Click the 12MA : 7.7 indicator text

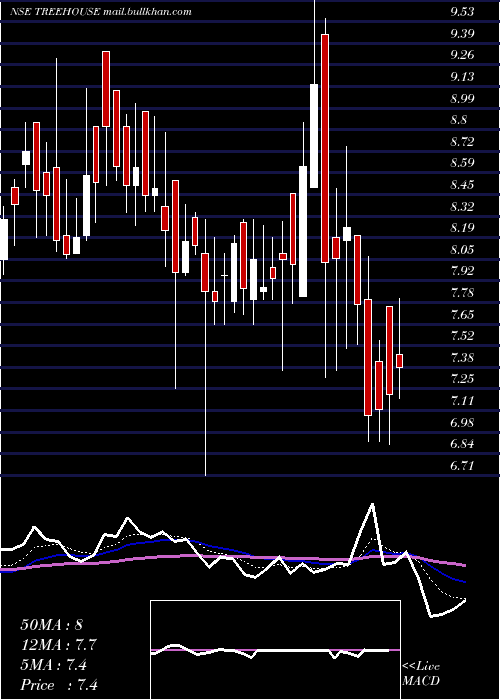point(59,644)
